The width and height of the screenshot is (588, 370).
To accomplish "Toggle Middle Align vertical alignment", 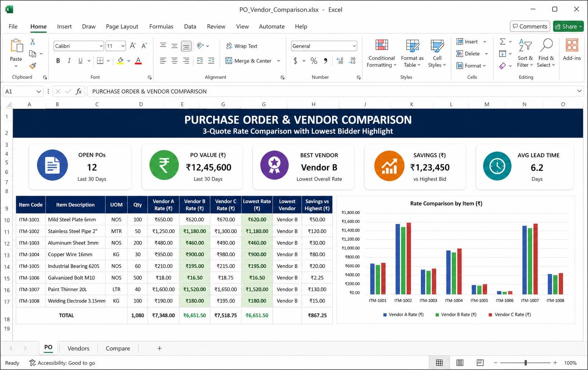I will (175, 46).
